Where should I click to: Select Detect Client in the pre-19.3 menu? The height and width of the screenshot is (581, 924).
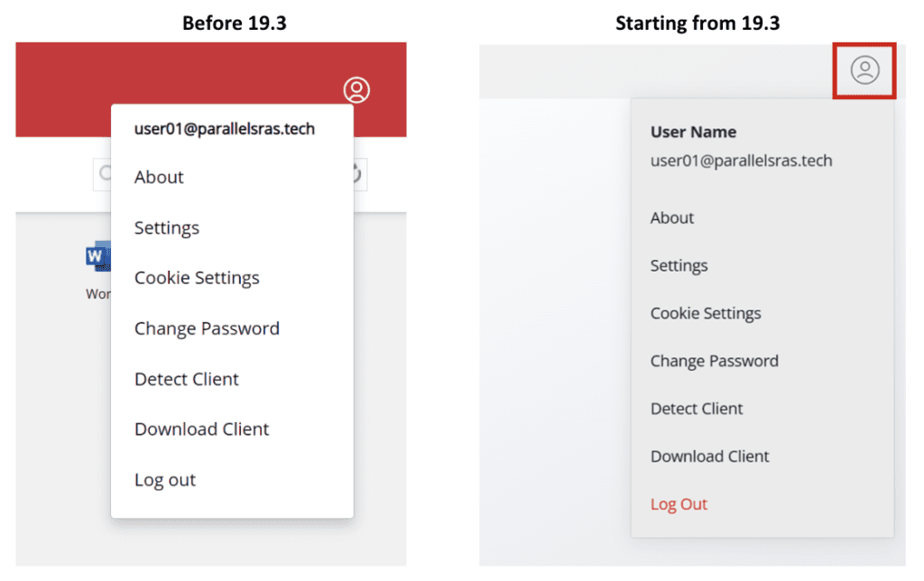(x=186, y=379)
